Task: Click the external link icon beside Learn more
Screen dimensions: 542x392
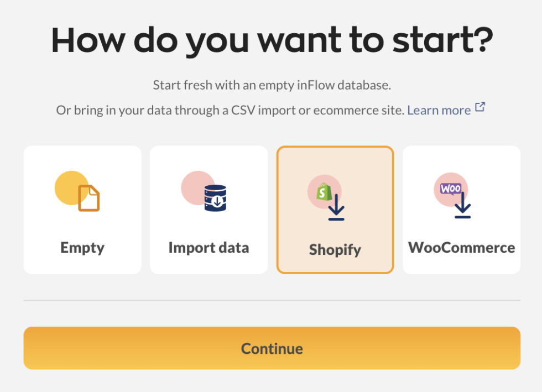Action: tap(480, 106)
